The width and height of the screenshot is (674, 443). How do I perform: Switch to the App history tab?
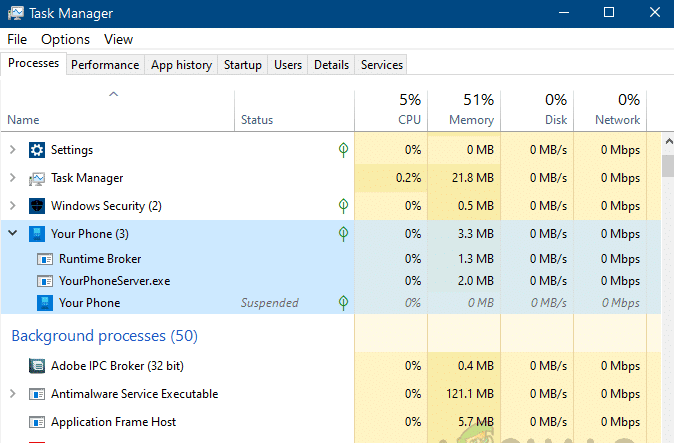(181, 65)
